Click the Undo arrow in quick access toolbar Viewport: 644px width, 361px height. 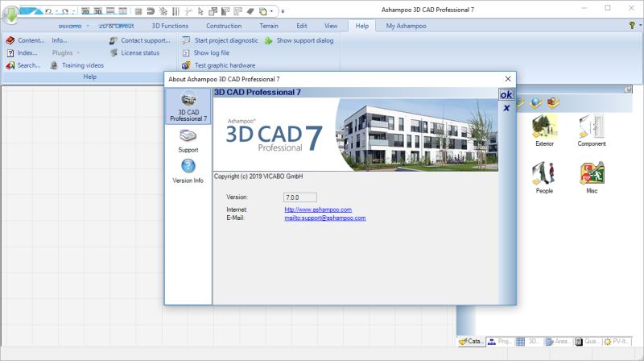click(x=49, y=11)
